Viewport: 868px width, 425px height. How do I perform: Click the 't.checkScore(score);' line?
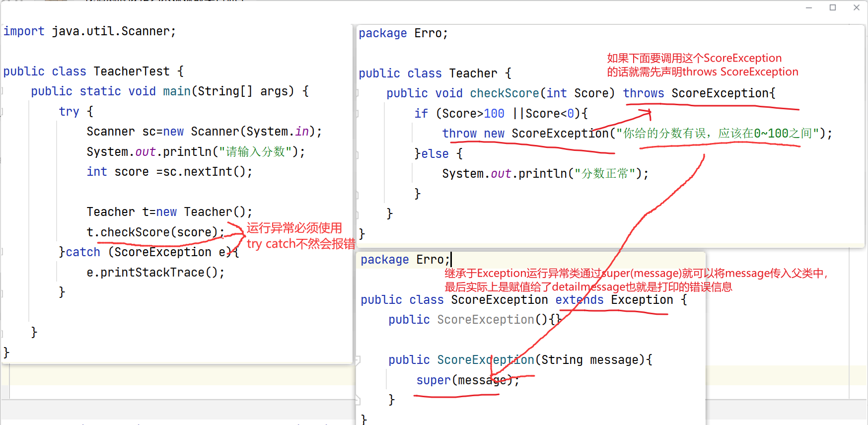(155, 232)
